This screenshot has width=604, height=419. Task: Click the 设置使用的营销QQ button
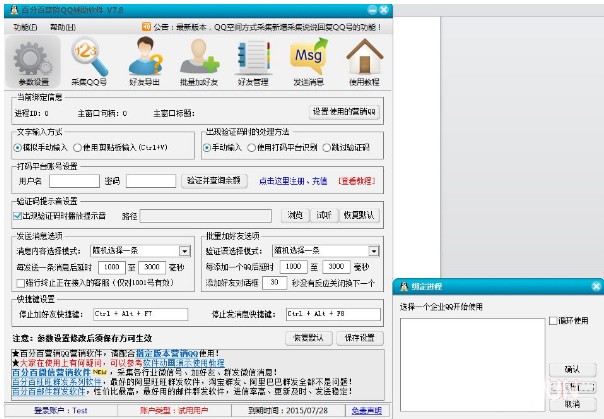coord(344,112)
